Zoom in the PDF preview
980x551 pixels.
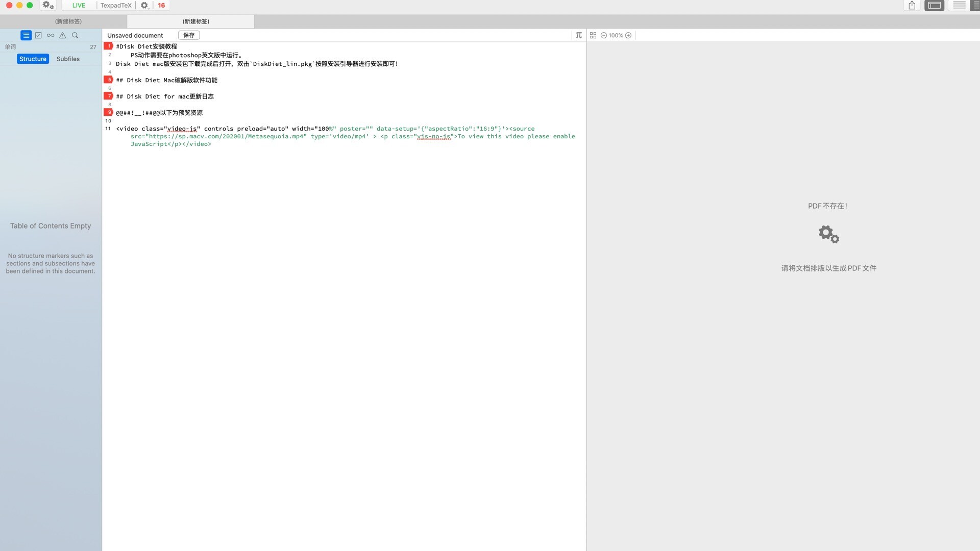[628, 35]
